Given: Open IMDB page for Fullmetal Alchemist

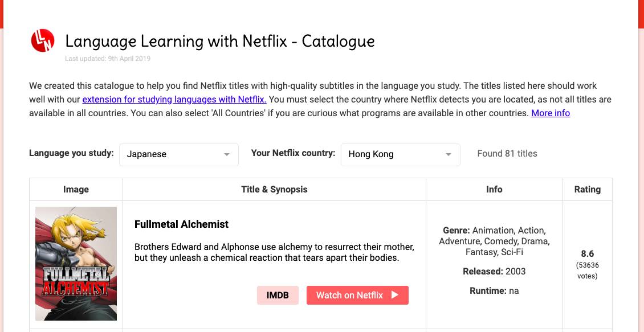Looking at the screenshot, I should click(x=278, y=295).
